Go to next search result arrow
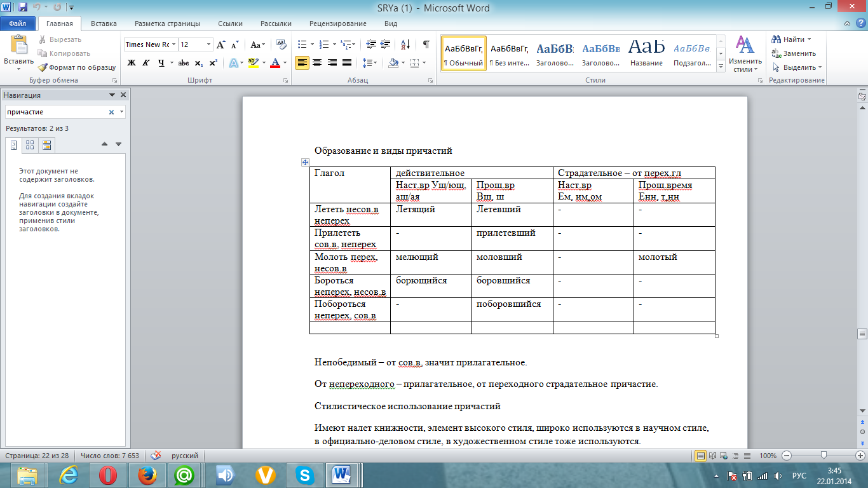 point(118,144)
